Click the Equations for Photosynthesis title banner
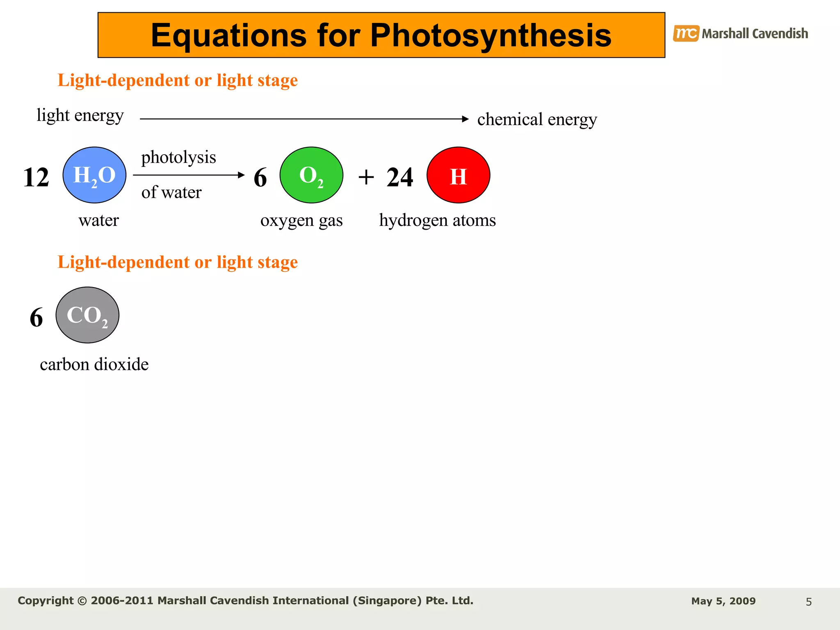The width and height of the screenshot is (840, 630). pos(381,35)
